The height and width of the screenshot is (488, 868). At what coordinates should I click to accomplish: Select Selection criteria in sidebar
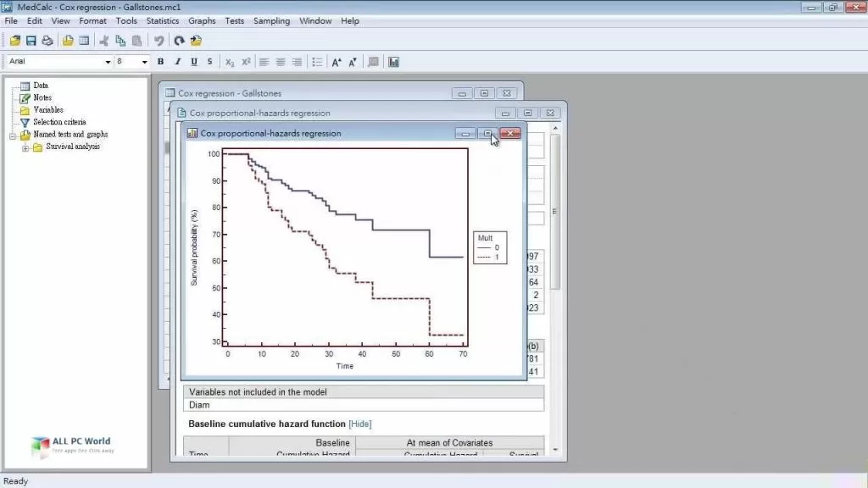coord(59,122)
